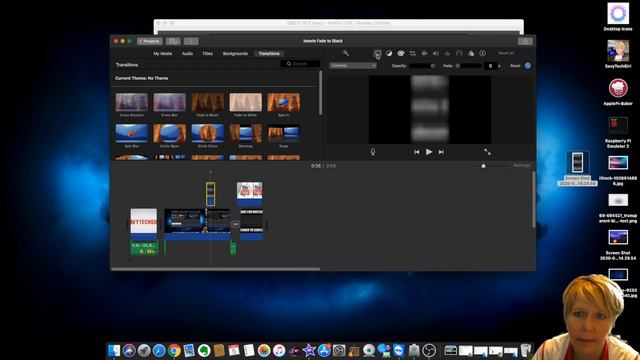Open the clip information icon
This screenshot has height=360, width=640.
click(482, 53)
